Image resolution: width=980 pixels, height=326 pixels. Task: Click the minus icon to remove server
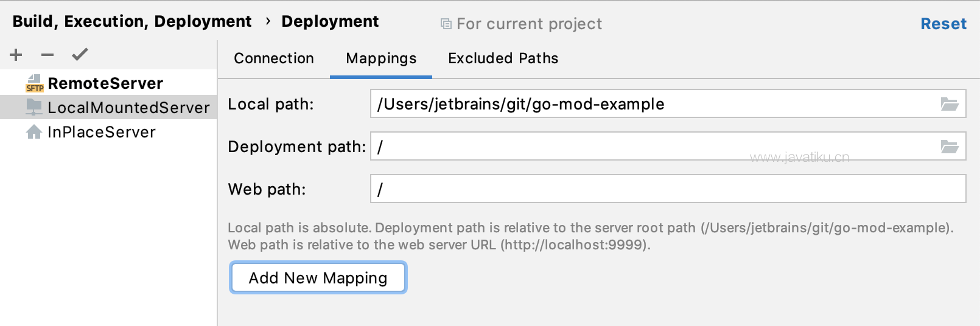point(47,55)
